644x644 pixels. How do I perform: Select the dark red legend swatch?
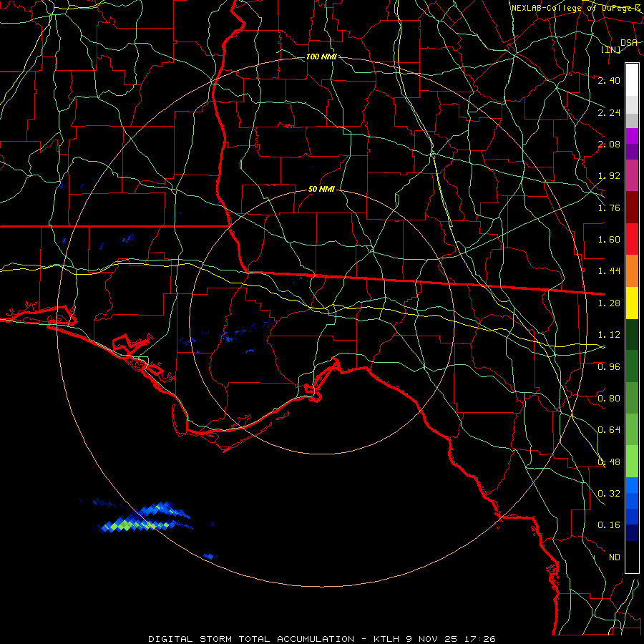click(632, 208)
